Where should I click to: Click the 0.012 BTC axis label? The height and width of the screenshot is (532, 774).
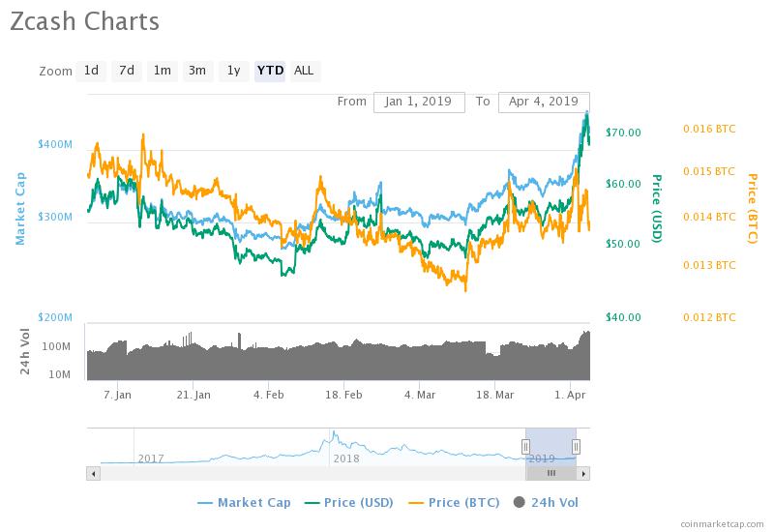click(709, 317)
